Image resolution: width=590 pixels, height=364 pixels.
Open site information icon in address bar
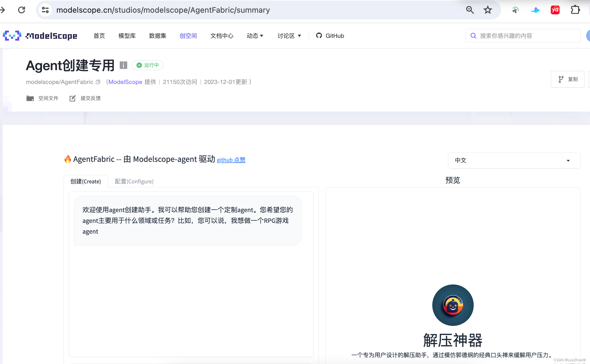[x=45, y=10]
